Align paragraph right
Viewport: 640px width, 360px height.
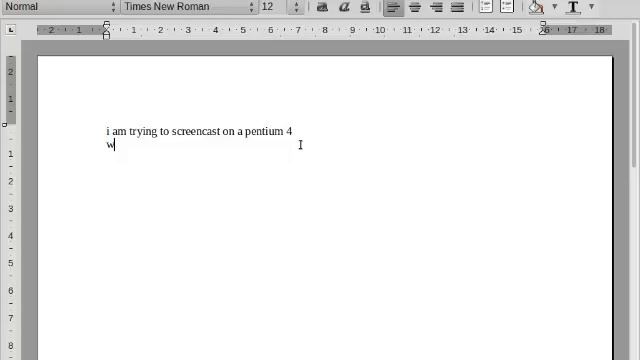436,7
